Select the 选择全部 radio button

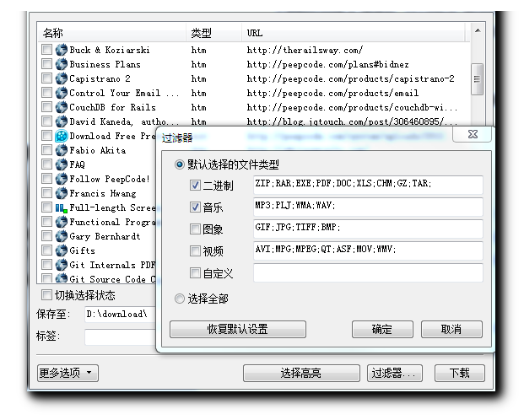(180, 299)
